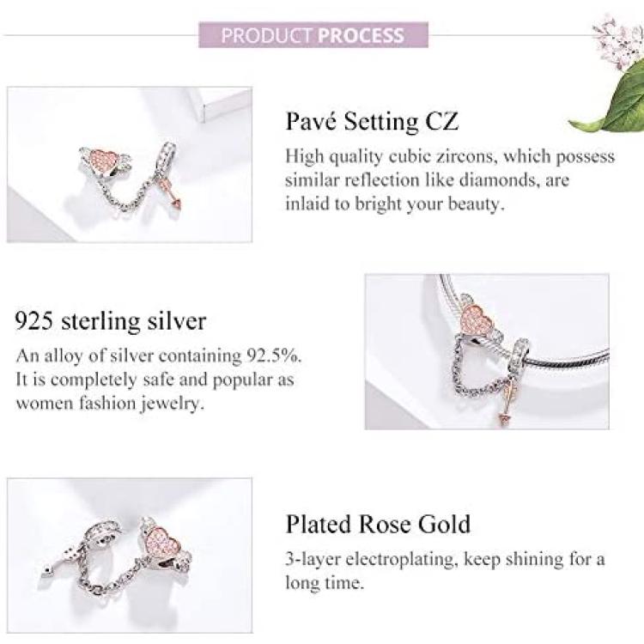Open the bracelet charm photo on right
The height and width of the screenshot is (644, 644).
pyautogui.click(x=487, y=352)
